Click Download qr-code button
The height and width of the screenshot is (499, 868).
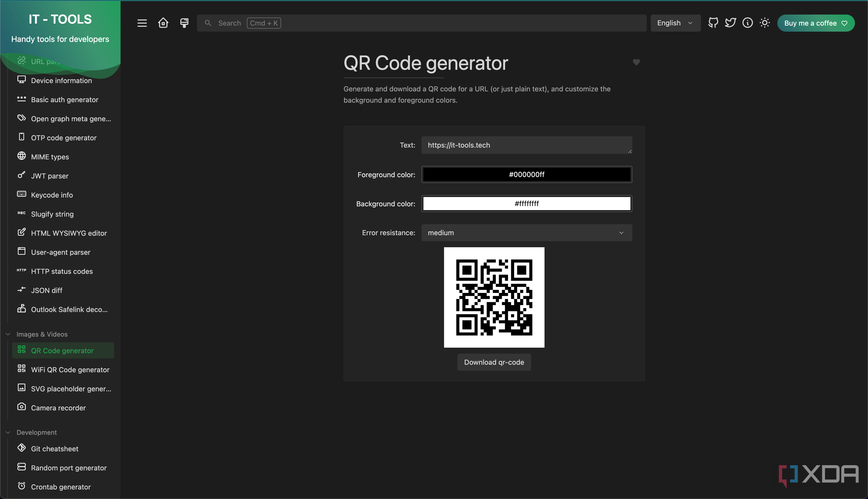[x=494, y=362]
